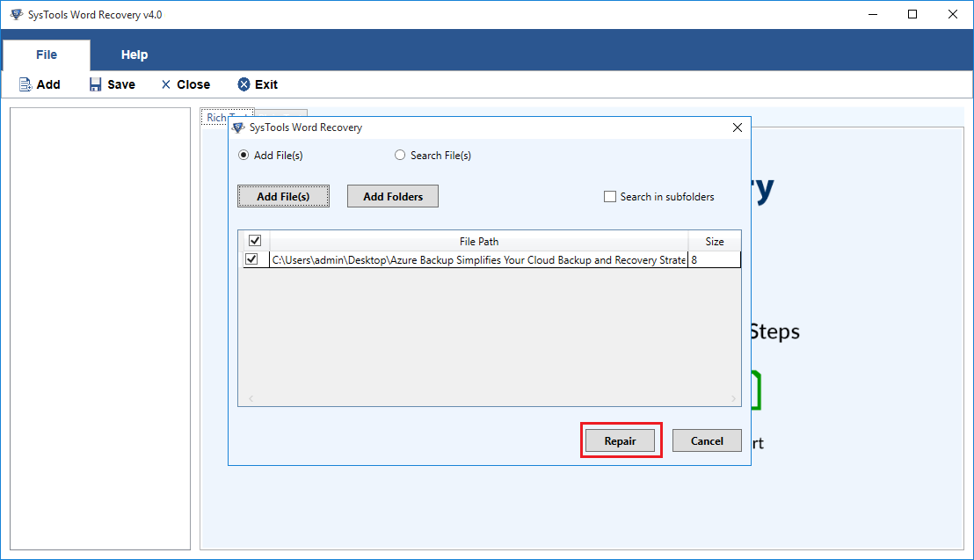
Task: Toggle the select-all checkbox in table header
Action: [x=255, y=241]
